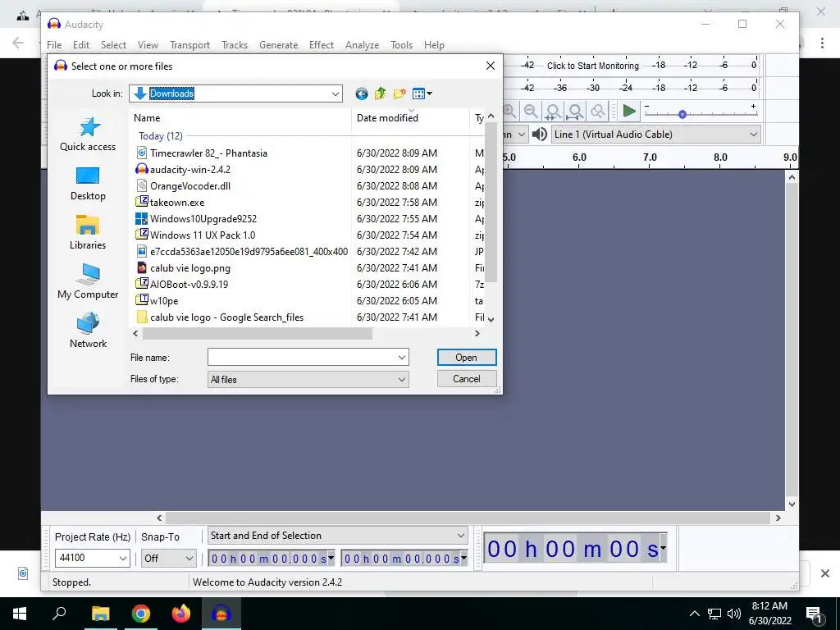This screenshot has width=840, height=630.
Task: Open the Transport menu
Action: [189, 45]
